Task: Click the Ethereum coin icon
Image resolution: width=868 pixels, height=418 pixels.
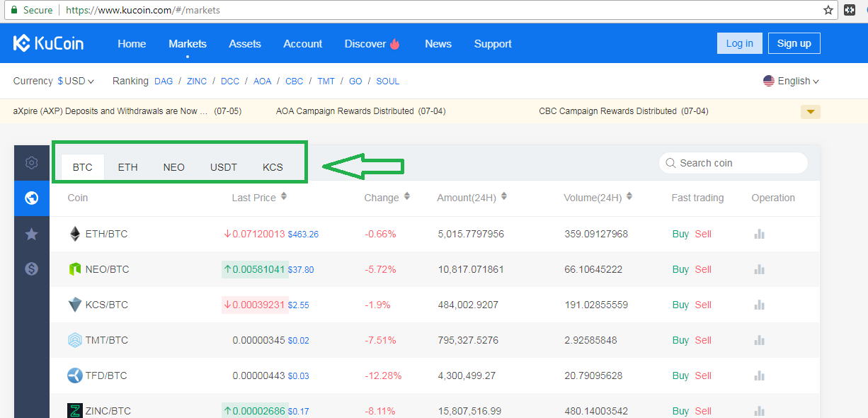Action: [x=74, y=234]
